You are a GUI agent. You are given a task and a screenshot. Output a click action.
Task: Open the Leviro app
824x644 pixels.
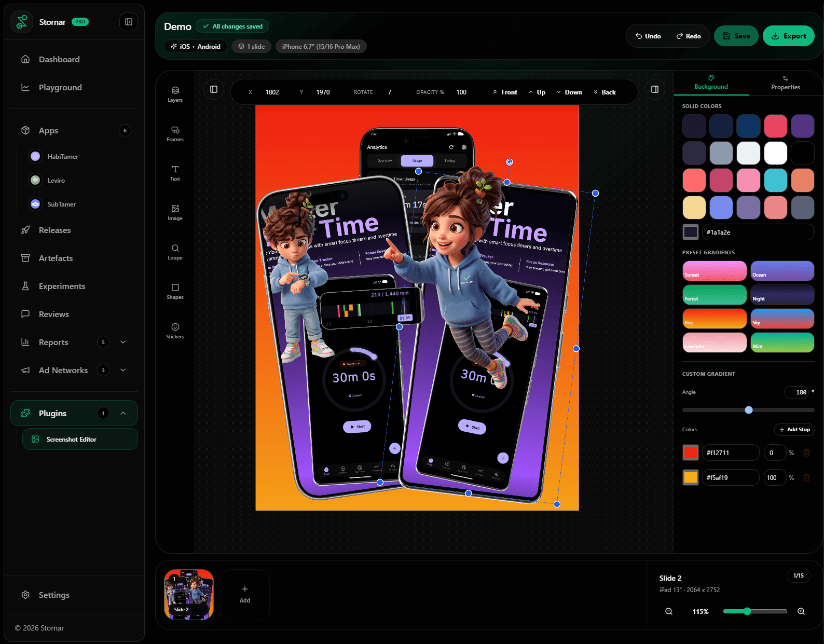coord(56,180)
